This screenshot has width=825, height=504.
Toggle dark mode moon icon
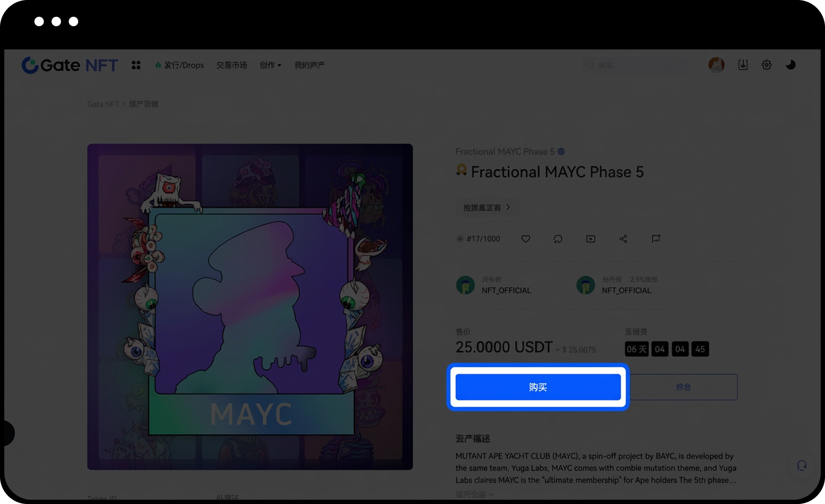coord(791,65)
